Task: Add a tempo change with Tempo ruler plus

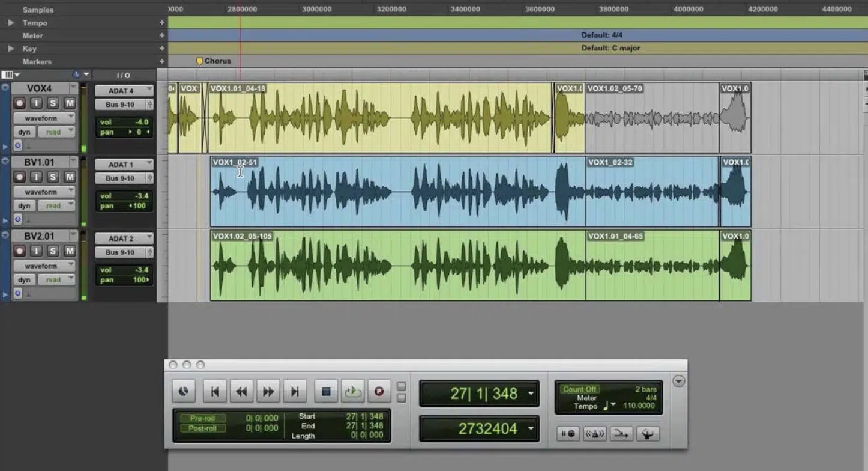Action: coord(161,23)
